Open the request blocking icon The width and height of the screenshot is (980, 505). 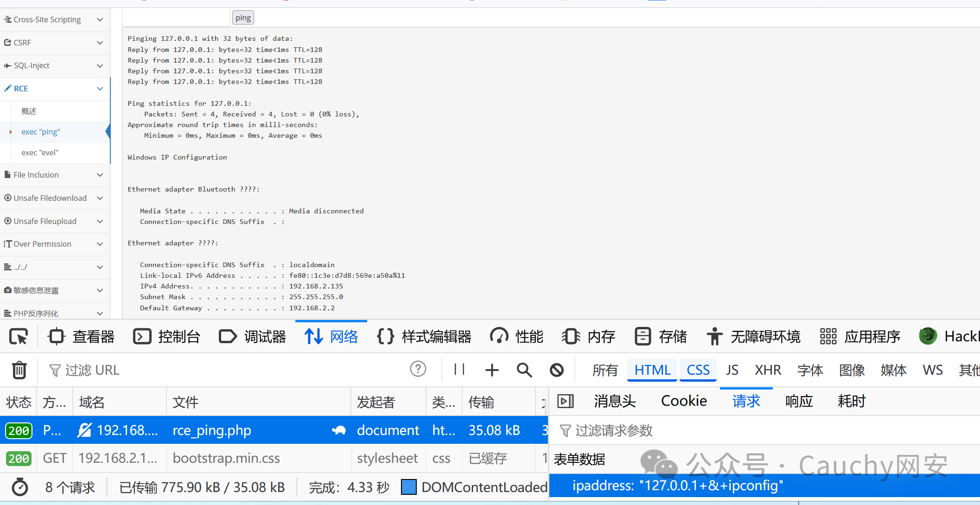coord(557,370)
